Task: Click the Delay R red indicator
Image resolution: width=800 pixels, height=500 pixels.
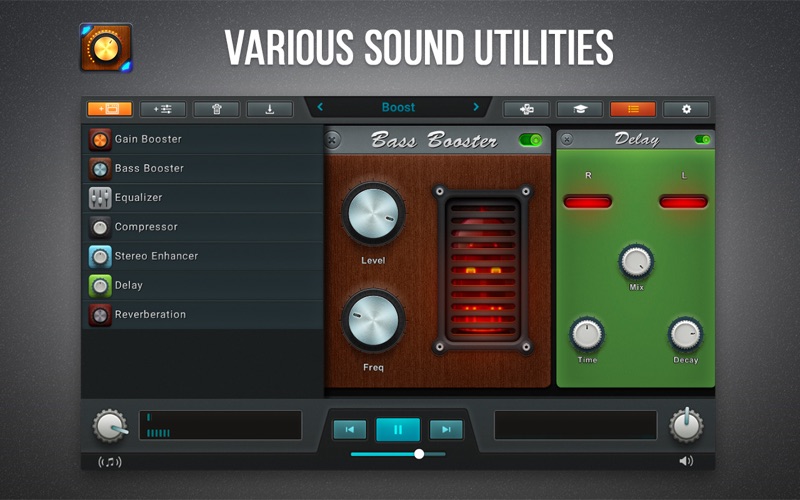Action: 587,202
